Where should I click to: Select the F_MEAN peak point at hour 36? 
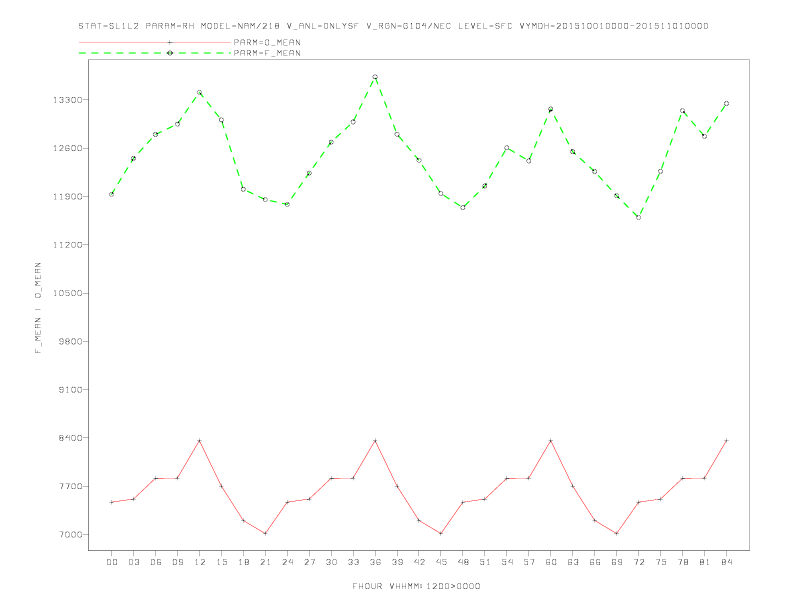(x=375, y=77)
